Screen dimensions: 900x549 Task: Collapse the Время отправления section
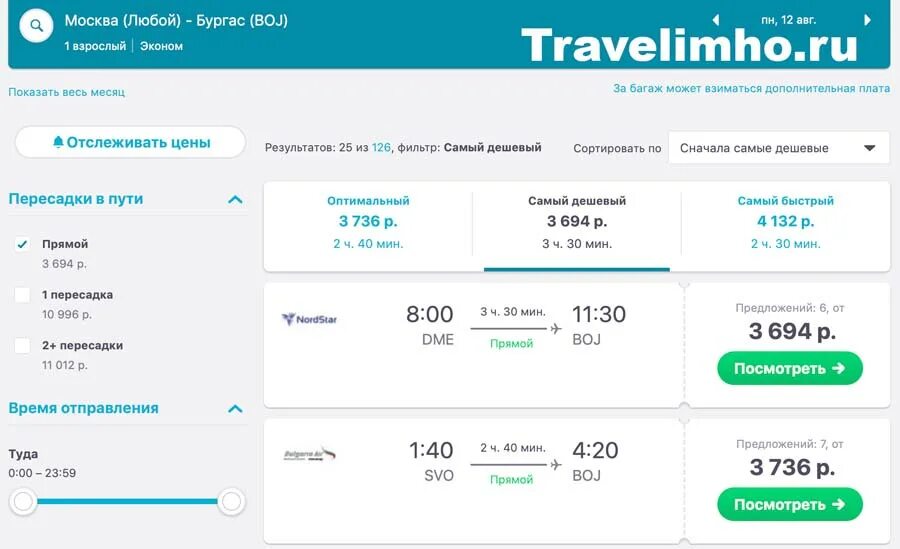(x=235, y=409)
